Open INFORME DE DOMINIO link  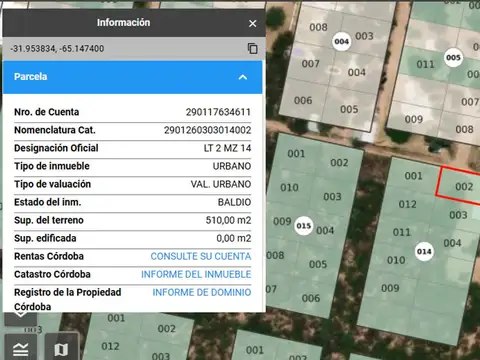(x=202, y=292)
